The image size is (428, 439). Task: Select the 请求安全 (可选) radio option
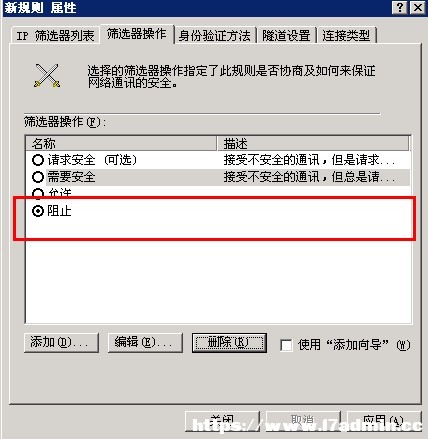click(x=38, y=160)
